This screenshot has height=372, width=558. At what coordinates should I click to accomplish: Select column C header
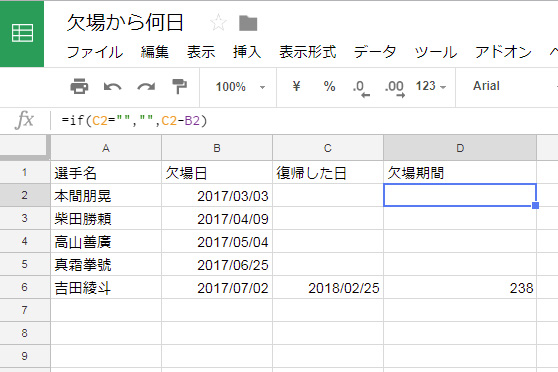coord(328,148)
